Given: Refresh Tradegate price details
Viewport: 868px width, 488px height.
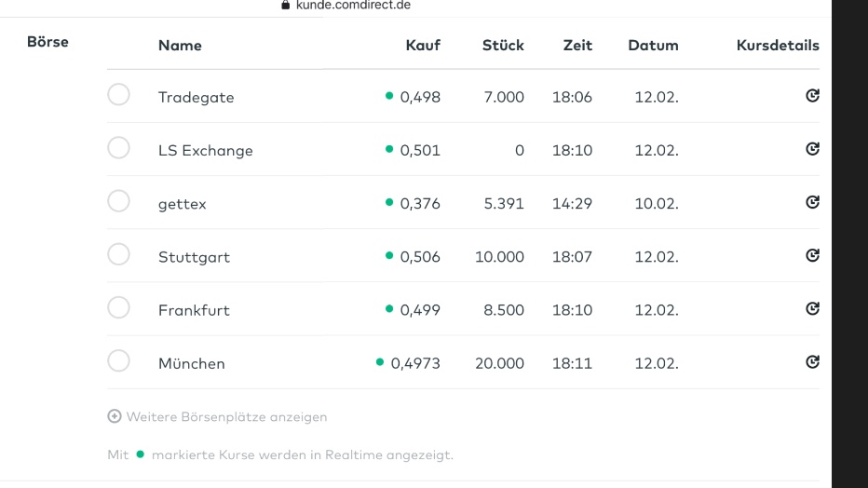Looking at the screenshot, I should tap(812, 96).
